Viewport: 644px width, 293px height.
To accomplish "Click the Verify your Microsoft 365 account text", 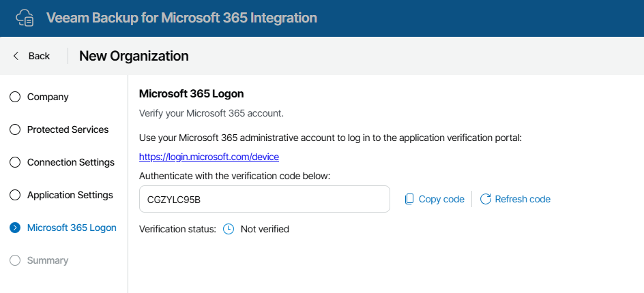I will 211,113.
